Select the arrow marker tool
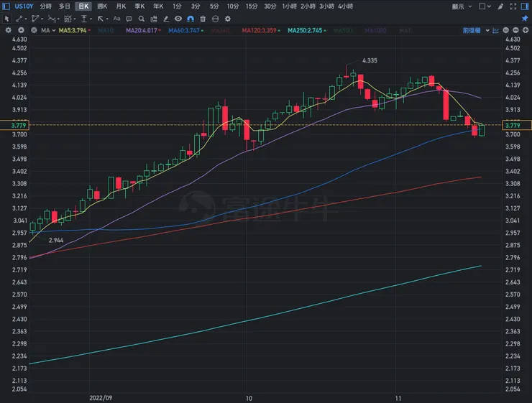The height and width of the screenshot is (403, 532). pyautogui.click(x=101, y=19)
